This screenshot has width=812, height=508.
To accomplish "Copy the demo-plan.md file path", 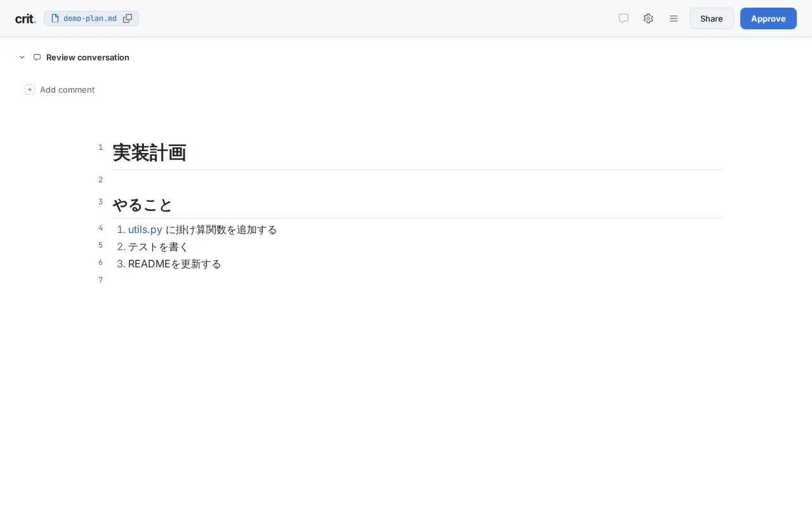I will (128, 18).
